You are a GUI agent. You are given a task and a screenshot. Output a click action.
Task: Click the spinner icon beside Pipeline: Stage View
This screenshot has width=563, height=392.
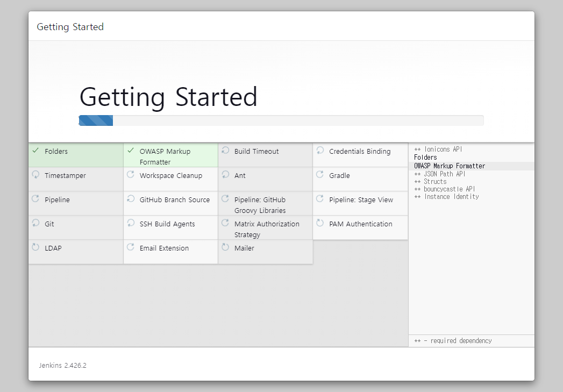320,198
